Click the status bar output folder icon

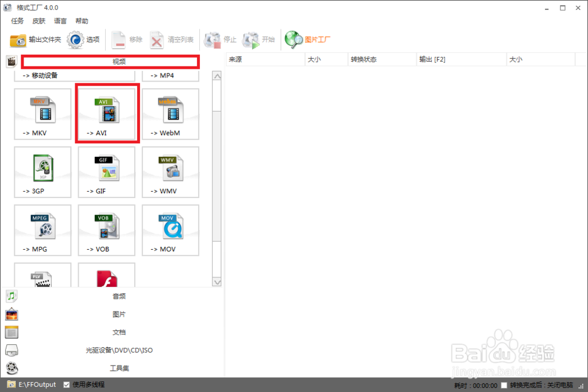pyautogui.click(x=11, y=384)
